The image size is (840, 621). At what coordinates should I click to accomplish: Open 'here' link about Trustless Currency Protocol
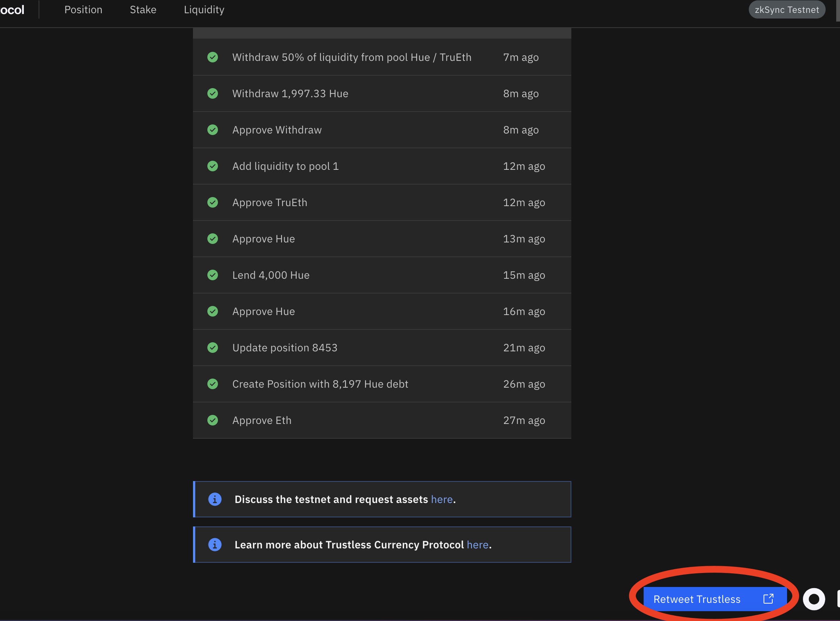(478, 545)
